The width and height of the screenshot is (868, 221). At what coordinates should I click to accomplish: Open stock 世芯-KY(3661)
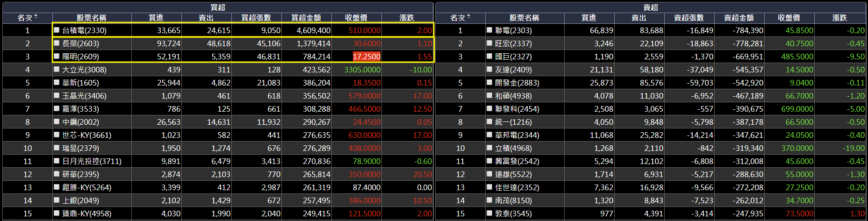pos(87,135)
